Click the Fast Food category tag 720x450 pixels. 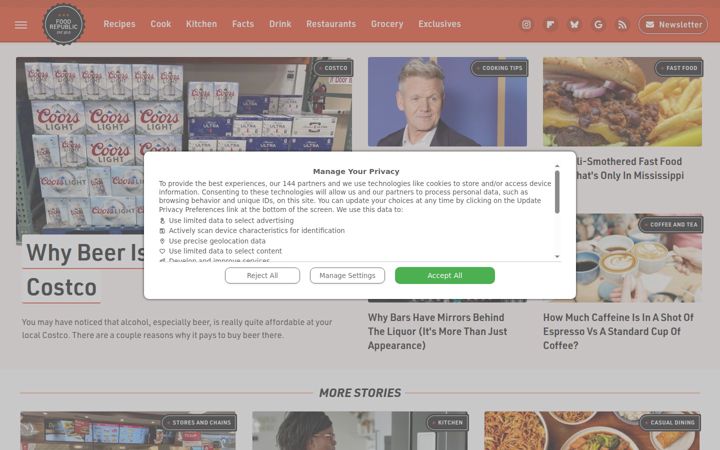coord(679,68)
